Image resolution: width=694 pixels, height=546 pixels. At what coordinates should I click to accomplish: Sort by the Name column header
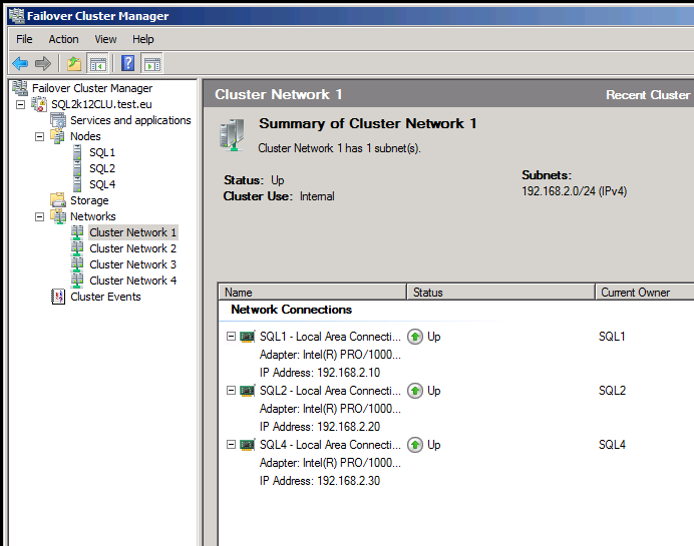312,292
